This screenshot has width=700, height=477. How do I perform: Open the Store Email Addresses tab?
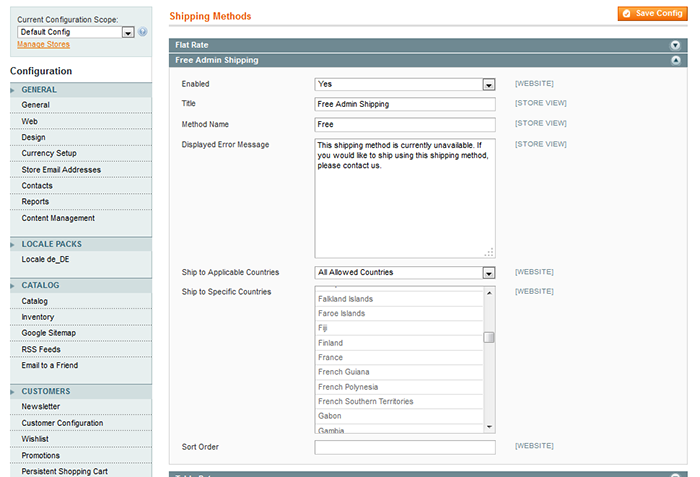(81, 170)
